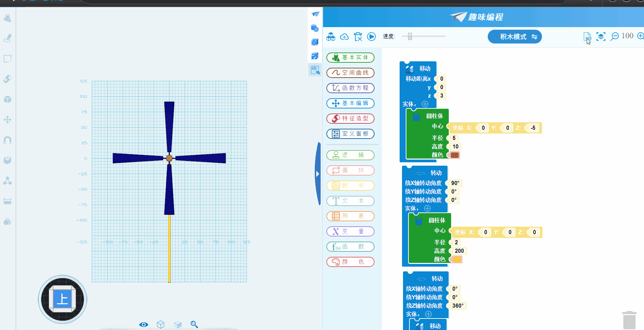The height and width of the screenshot is (330, 644).
Task: Click the assembly nodes tool in left sidebar
Action: click(x=7, y=181)
